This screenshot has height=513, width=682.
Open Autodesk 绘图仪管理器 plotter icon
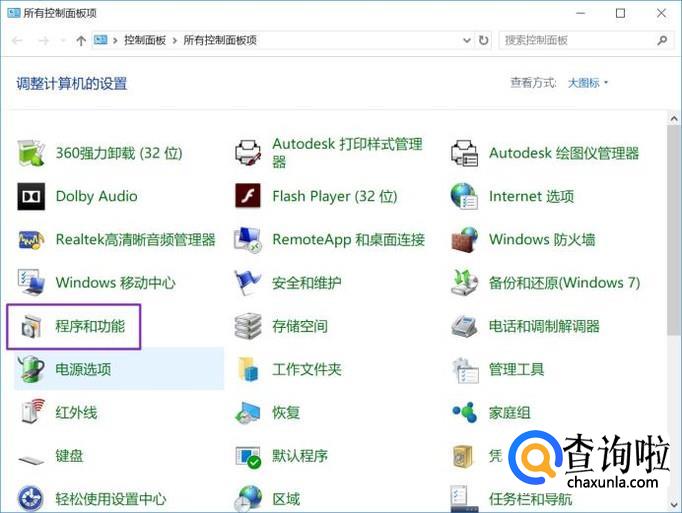(465, 153)
